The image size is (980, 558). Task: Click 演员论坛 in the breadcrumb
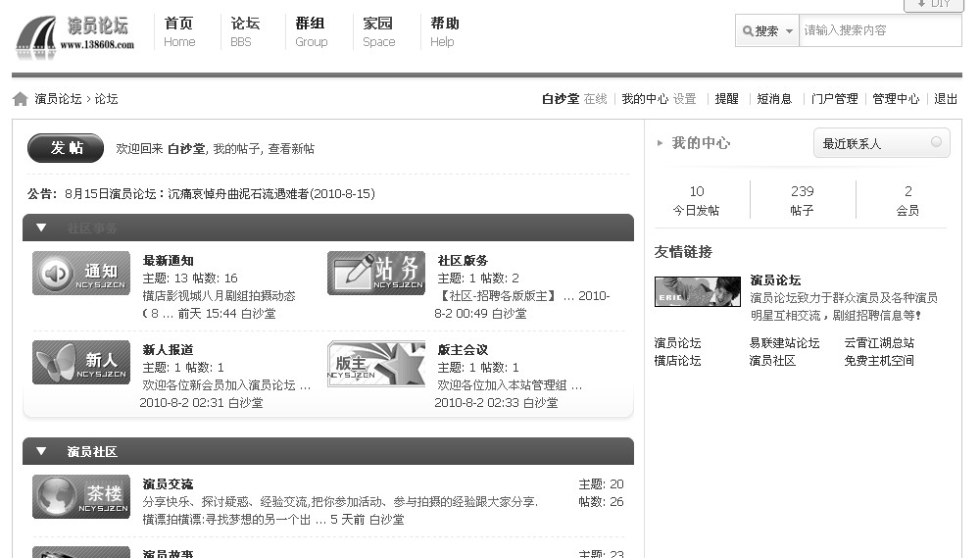click(58, 99)
